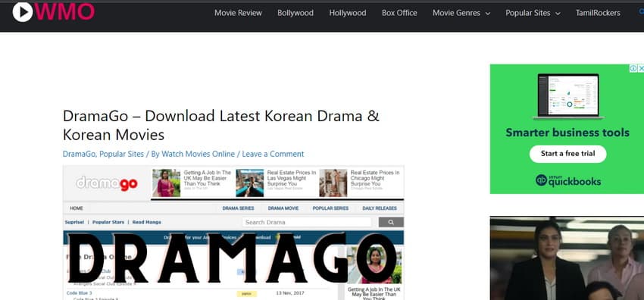Viewport: 644px width, 300px height.
Task: Click the WMO play logo icon
Action: [23, 12]
